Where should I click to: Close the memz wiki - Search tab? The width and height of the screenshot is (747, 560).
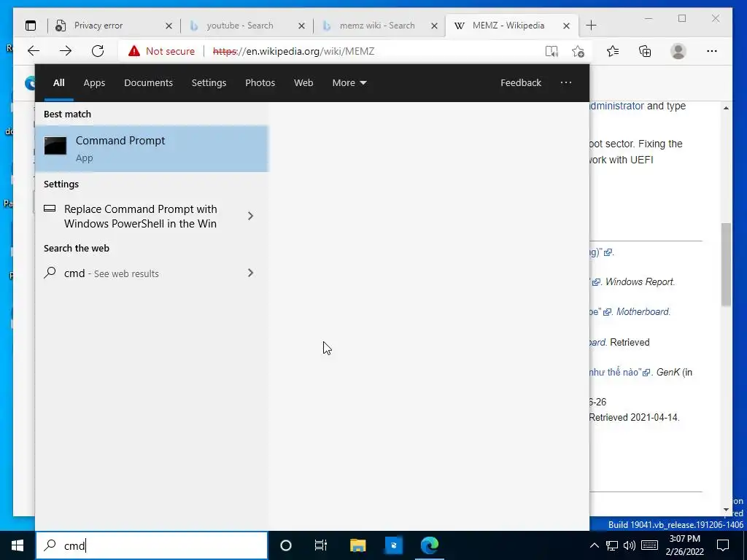(434, 26)
